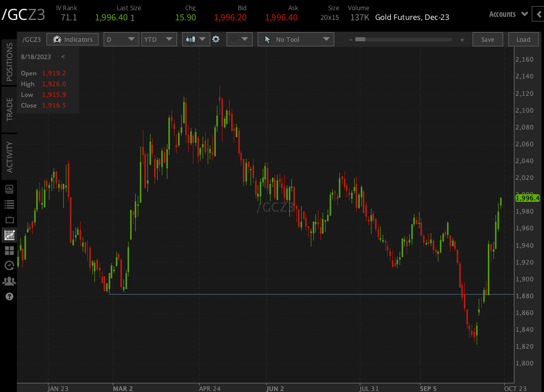Click the zoom out minus button
This screenshot has height=392, width=544.
tap(351, 40)
